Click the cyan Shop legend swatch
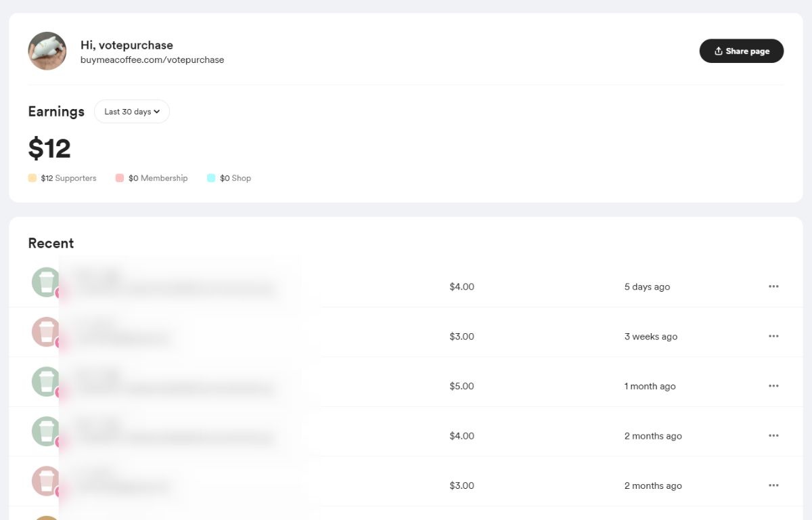The image size is (812, 520). click(211, 178)
